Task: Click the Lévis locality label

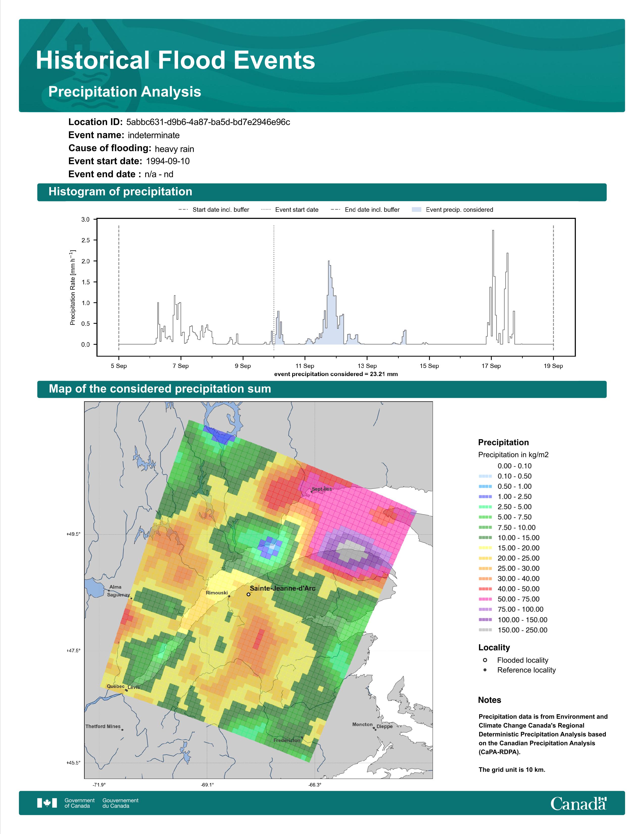Action: pos(134,687)
